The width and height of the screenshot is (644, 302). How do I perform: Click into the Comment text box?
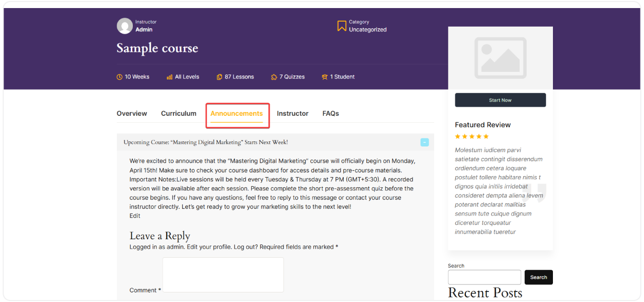(223, 275)
